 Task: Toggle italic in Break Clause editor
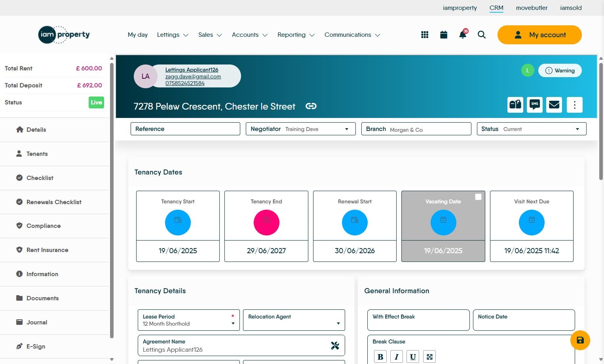tap(397, 356)
